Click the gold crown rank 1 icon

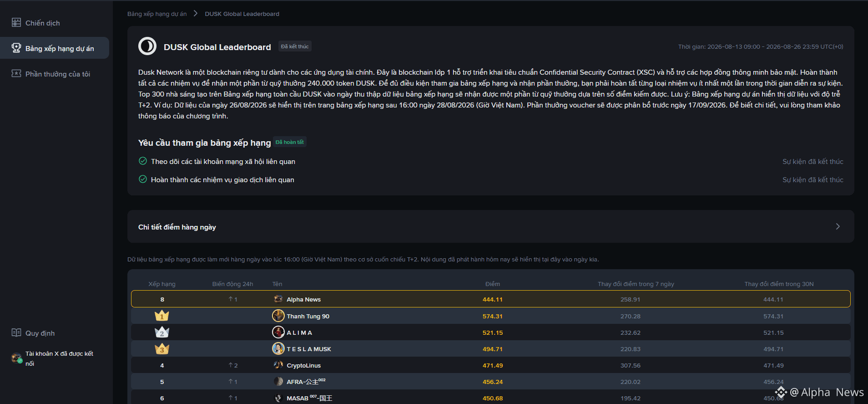[x=162, y=316]
